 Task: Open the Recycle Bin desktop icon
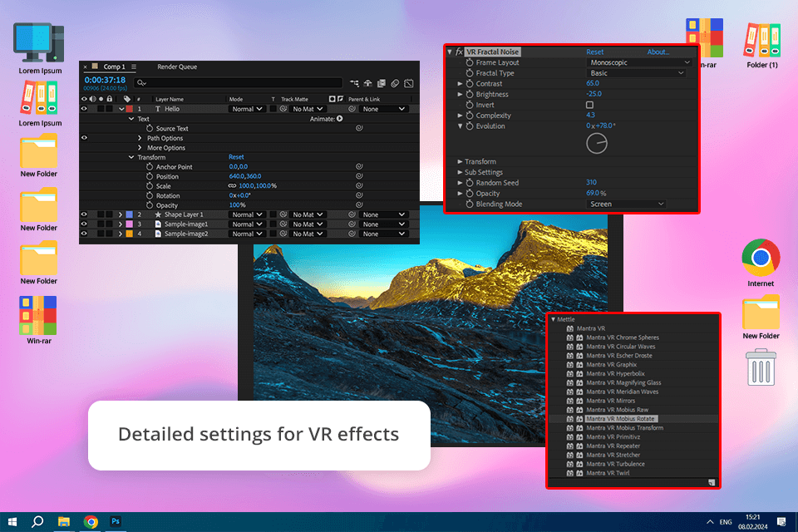[761, 367]
